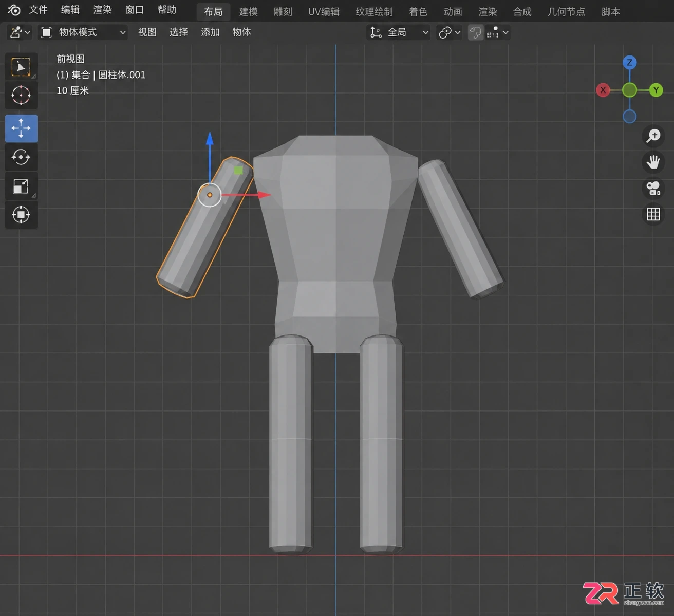Switch to the 纹理绘制 workspace tab

point(375,11)
